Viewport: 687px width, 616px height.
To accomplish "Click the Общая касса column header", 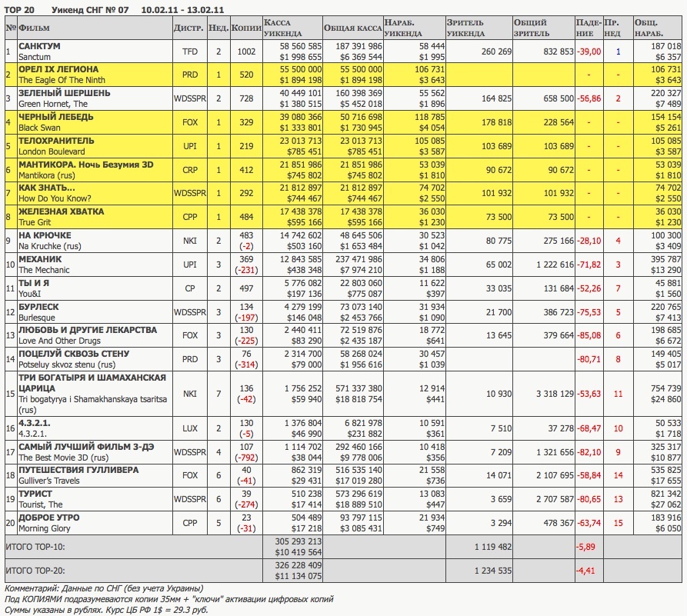I will pyautogui.click(x=352, y=28).
